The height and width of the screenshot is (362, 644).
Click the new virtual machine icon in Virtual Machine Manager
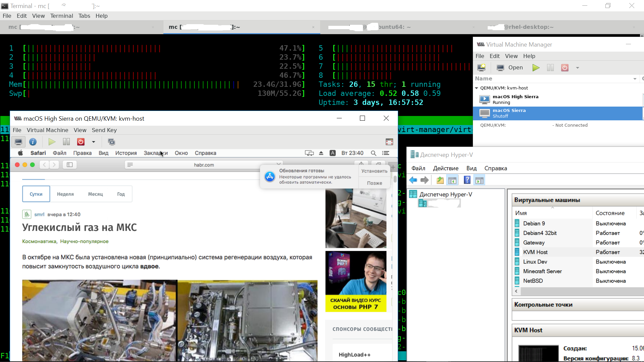481,68
